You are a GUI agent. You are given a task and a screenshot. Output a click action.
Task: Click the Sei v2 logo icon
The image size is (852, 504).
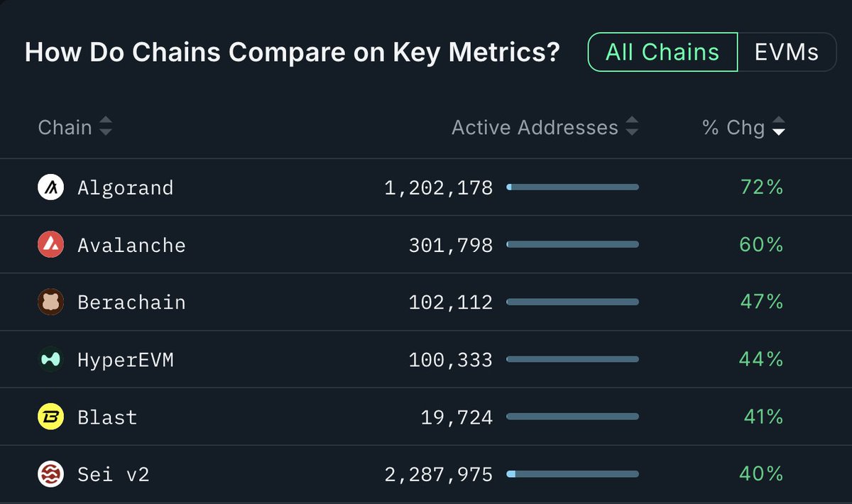pos(50,474)
